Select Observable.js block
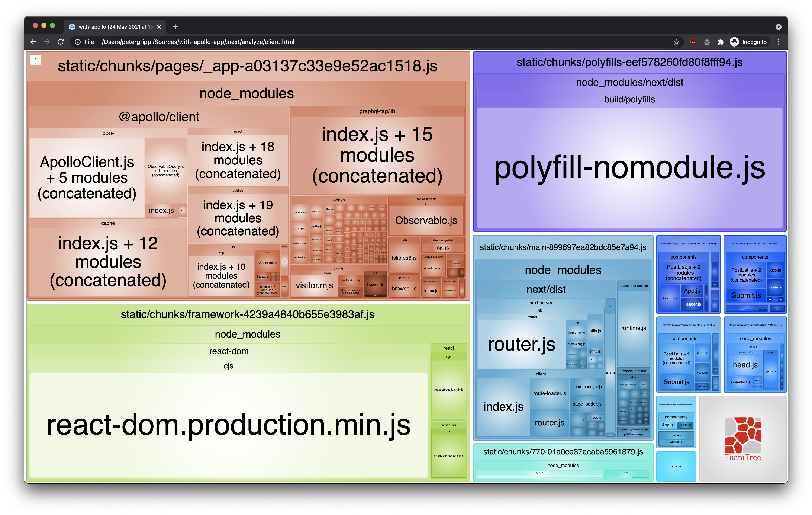Image resolution: width=812 pixels, height=515 pixels. click(x=426, y=220)
